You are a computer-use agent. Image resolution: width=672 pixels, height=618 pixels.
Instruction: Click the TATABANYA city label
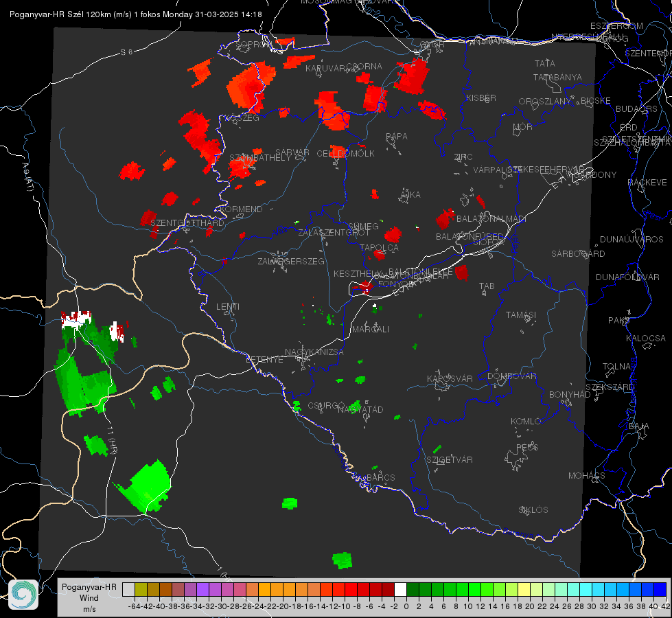(557, 78)
